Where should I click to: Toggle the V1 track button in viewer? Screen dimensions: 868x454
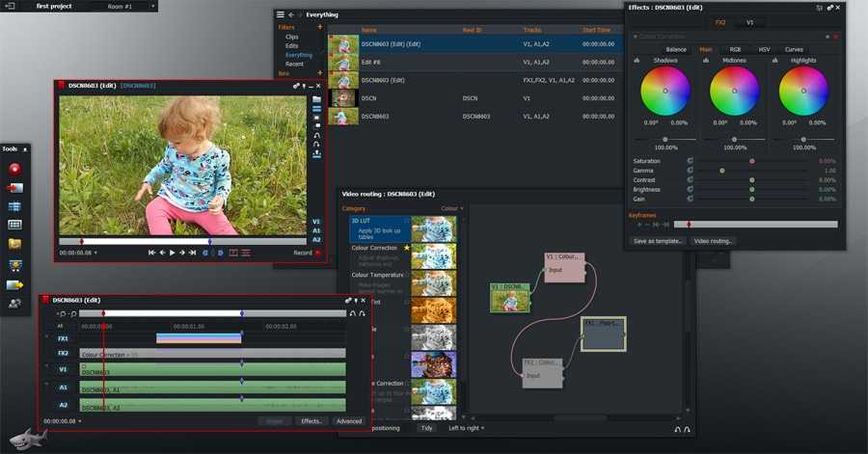[316, 222]
